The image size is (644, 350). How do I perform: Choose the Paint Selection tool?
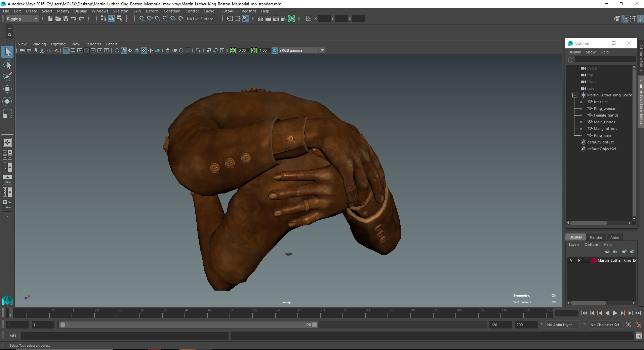[x=7, y=77]
